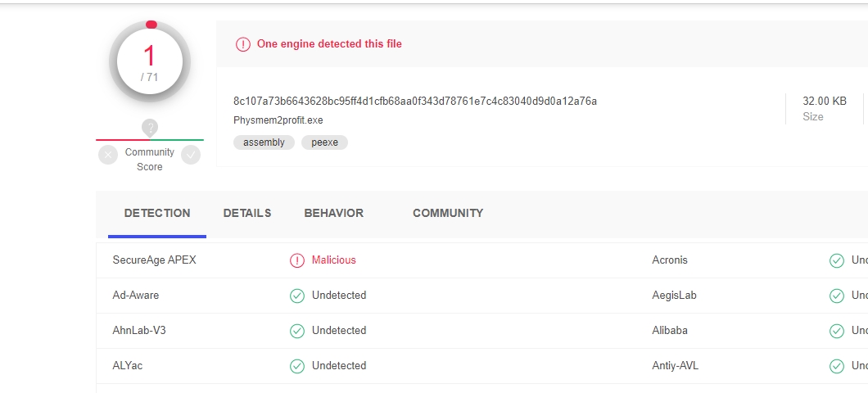The height and width of the screenshot is (393, 868).
Task: Click the Ad-Aware undetected checkmark icon
Action: coord(297,296)
